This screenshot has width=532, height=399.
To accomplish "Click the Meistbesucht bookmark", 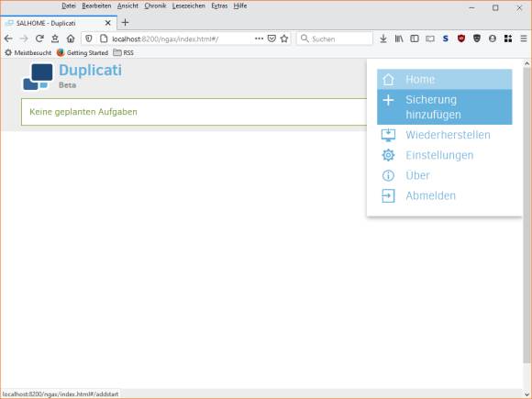I will click(x=28, y=52).
